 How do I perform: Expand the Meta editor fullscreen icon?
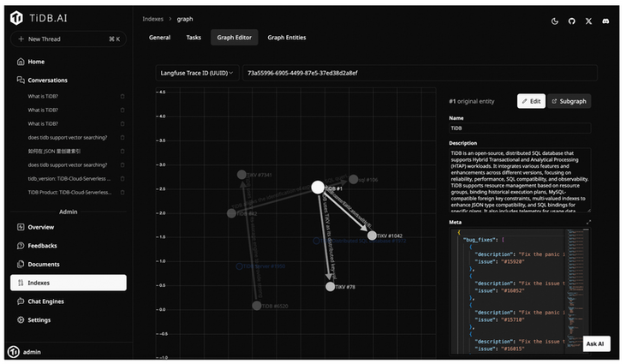click(588, 222)
